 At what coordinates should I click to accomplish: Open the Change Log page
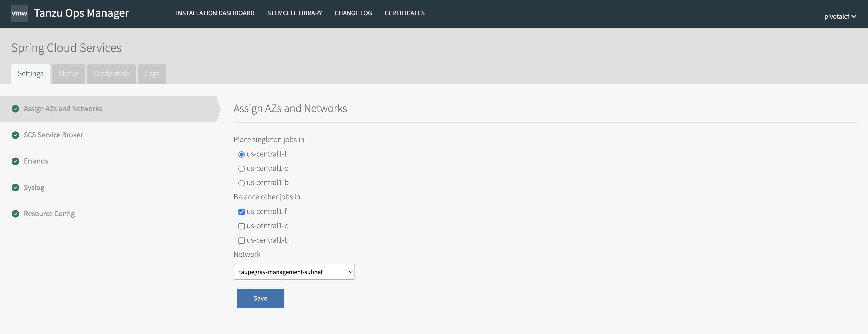pyautogui.click(x=353, y=13)
